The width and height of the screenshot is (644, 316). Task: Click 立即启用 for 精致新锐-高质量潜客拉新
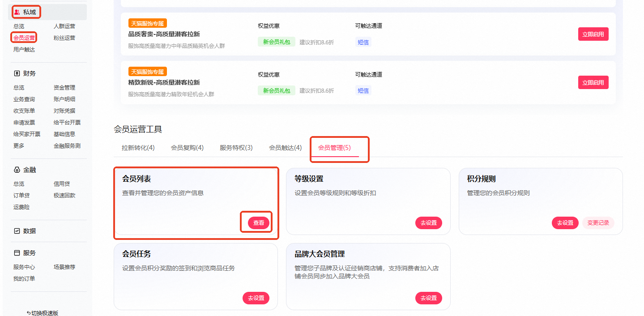click(593, 82)
